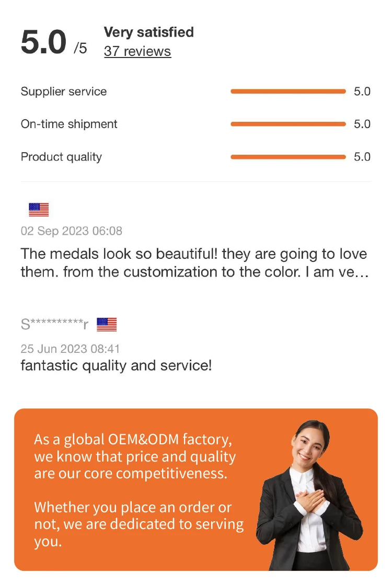Click the Supplier service rating bar
This screenshot has height=586, width=392.
point(288,91)
